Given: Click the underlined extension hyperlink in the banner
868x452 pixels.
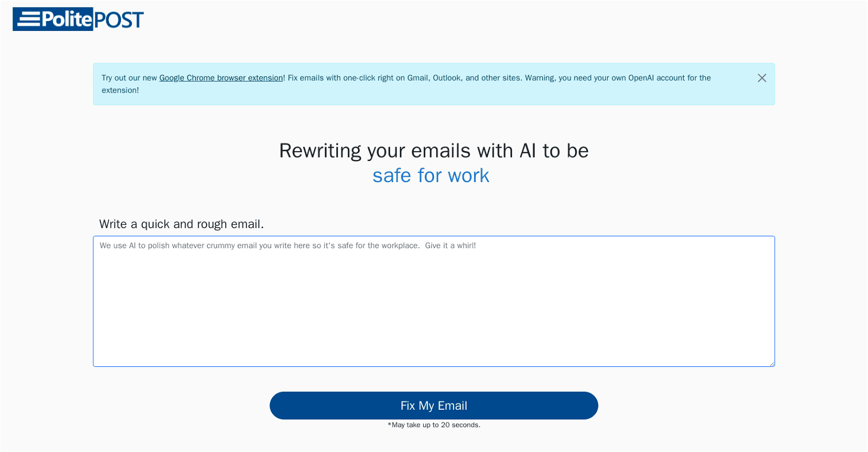Looking at the screenshot, I should [221, 78].
